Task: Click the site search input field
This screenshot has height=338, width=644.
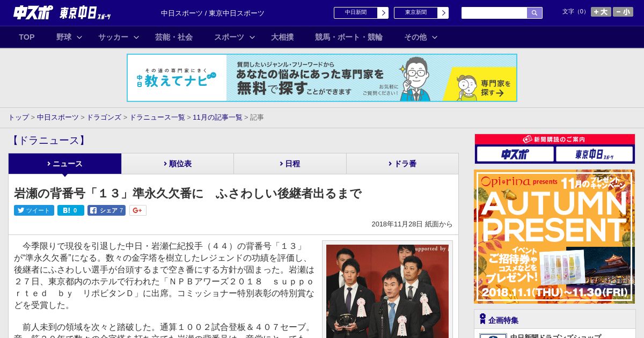Action: point(494,13)
